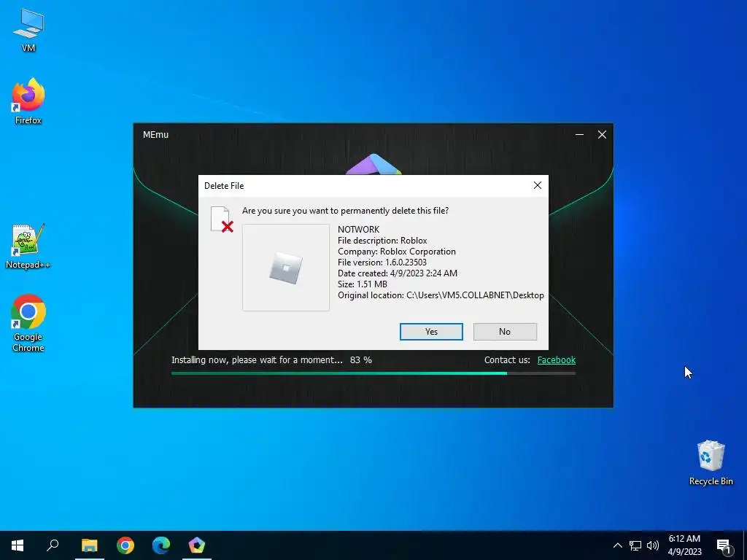Select the Notepad++ desktop shortcut
The height and width of the screenshot is (560, 747).
[28, 246]
